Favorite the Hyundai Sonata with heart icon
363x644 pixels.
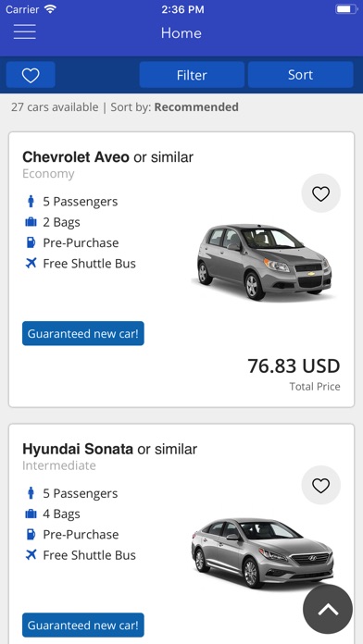pyautogui.click(x=320, y=486)
